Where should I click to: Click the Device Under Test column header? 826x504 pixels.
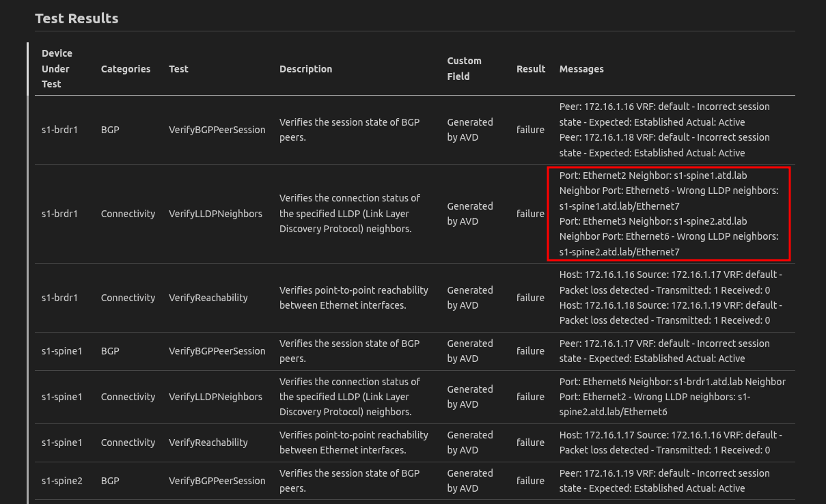[57, 69]
